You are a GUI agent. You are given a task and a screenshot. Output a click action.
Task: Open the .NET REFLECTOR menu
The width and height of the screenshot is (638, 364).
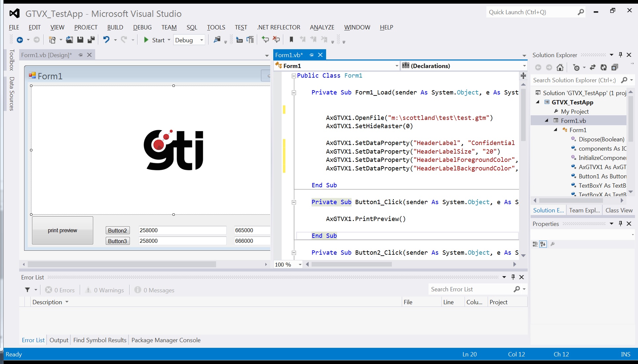coord(279,27)
